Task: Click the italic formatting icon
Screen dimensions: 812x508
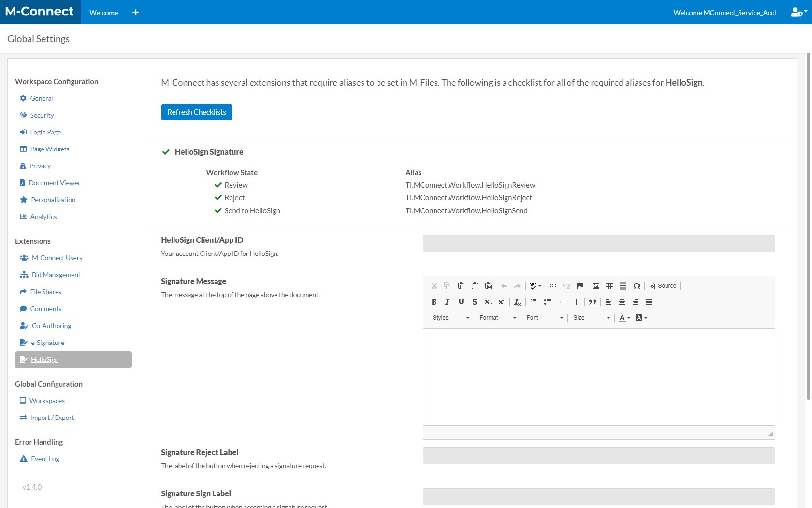Action: (447, 302)
